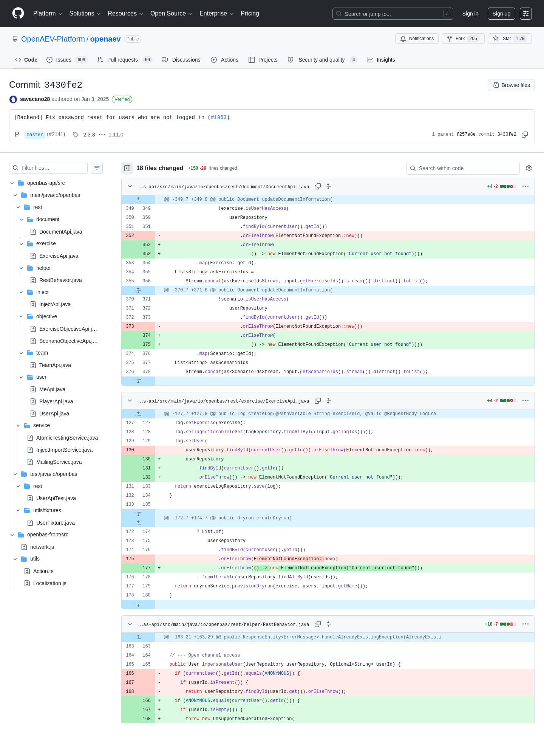The height and width of the screenshot is (756, 544).
Task: Click the Browse files button
Action: 511,85
